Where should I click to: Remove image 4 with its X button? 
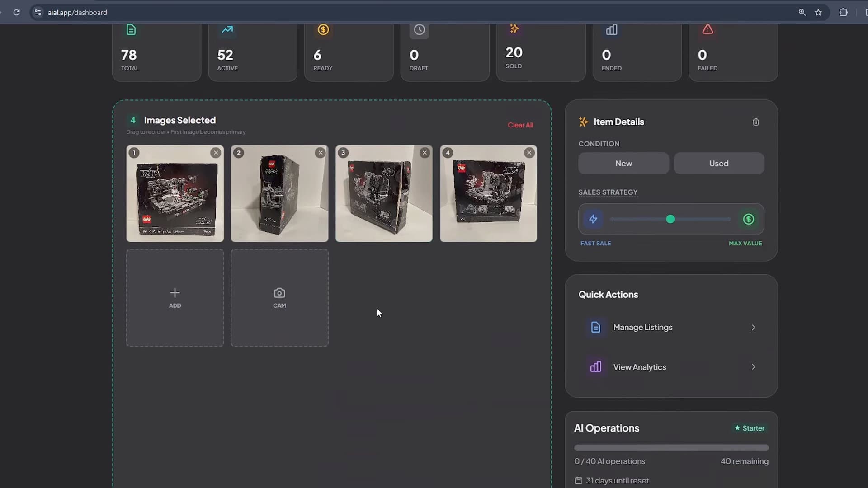click(x=529, y=153)
